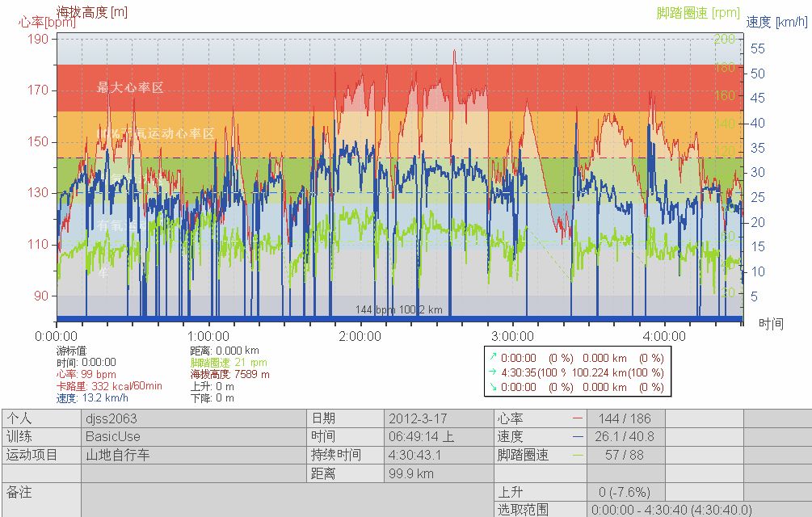The height and width of the screenshot is (517, 812).
Task: Click the 脚踏圈速: 21 rpm cursor readout
Action: click(229, 362)
